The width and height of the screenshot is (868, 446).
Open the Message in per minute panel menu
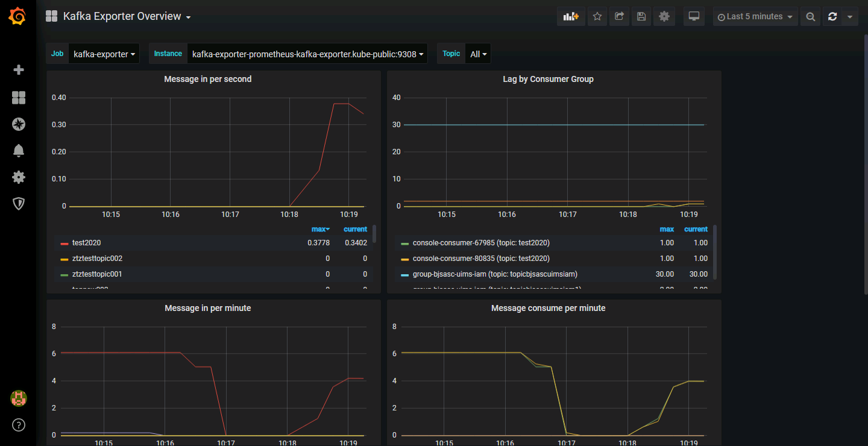click(x=208, y=308)
